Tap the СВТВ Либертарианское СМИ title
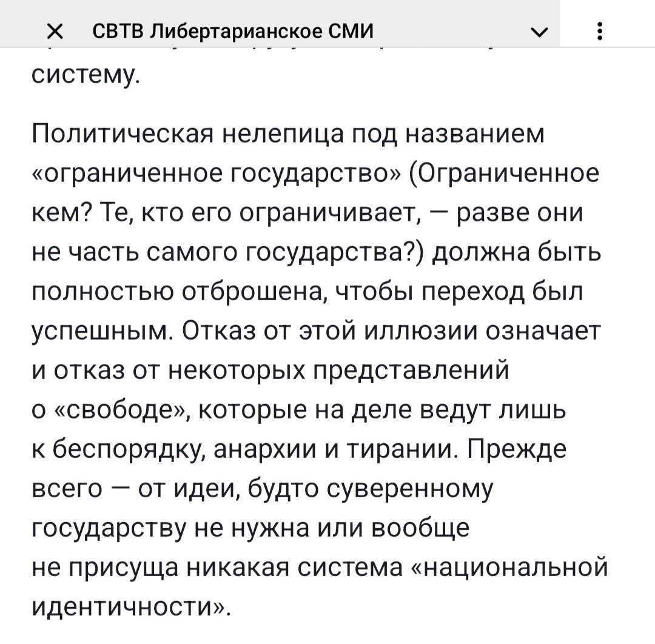 [233, 31]
